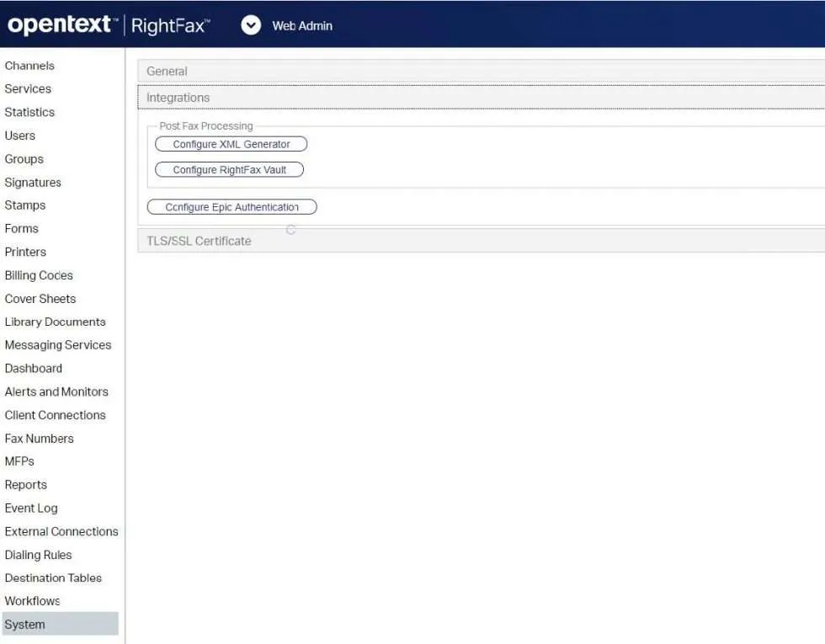This screenshot has width=825, height=644.
Task: Select the Workflows entry
Action: pyautogui.click(x=32, y=600)
